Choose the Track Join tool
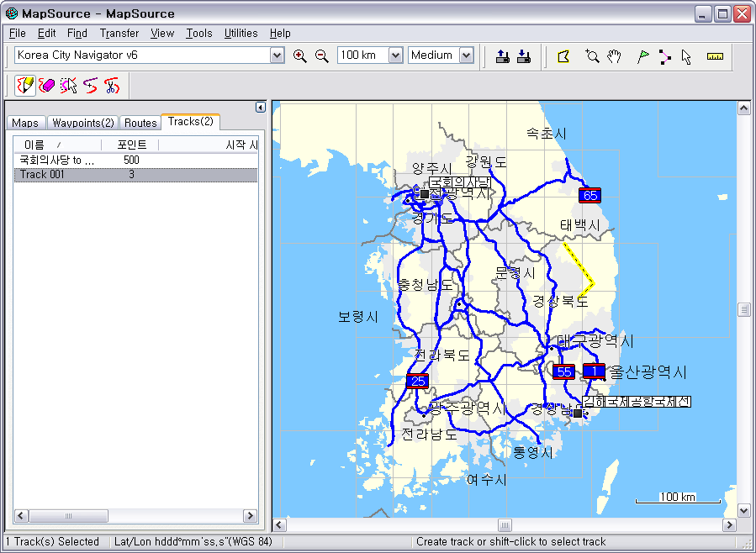Image resolution: width=756 pixels, height=553 pixels. (90, 86)
